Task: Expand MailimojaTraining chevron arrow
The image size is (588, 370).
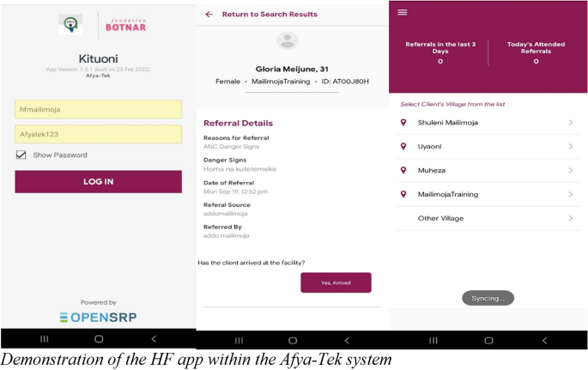Action: pyautogui.click(x=571, y=195)
